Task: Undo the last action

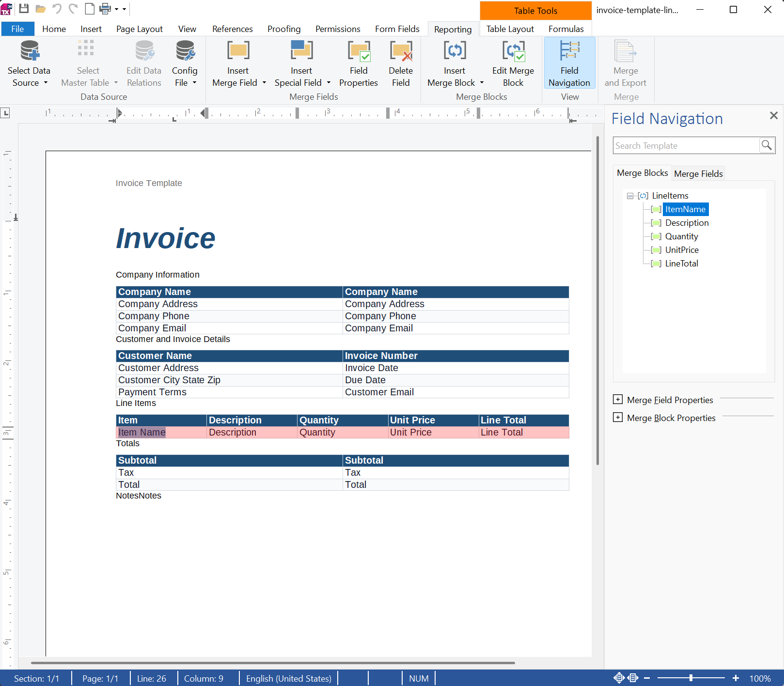Action: pyautogui.click(x=57, y=9)
